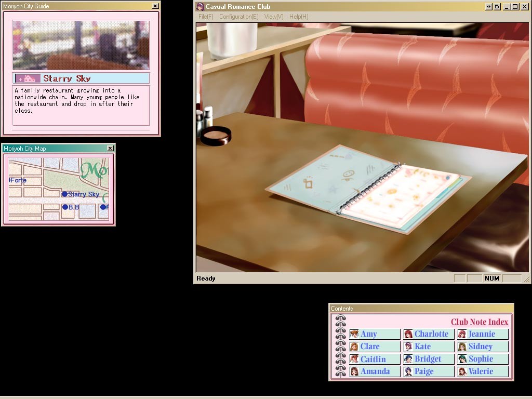Select Charlotte's portrait icon
The height and width of the screenshot is (399, 532).
pyautogui.click(x=408, y=334)
